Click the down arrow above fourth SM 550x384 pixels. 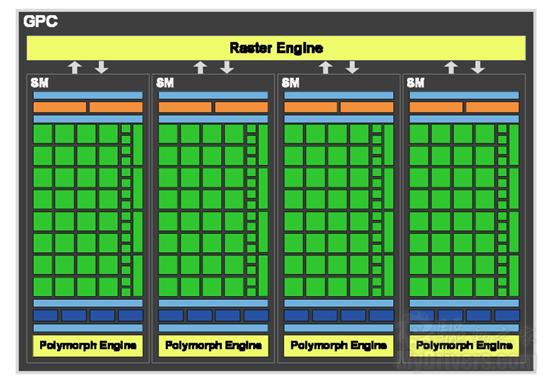[x=478, y=67]
